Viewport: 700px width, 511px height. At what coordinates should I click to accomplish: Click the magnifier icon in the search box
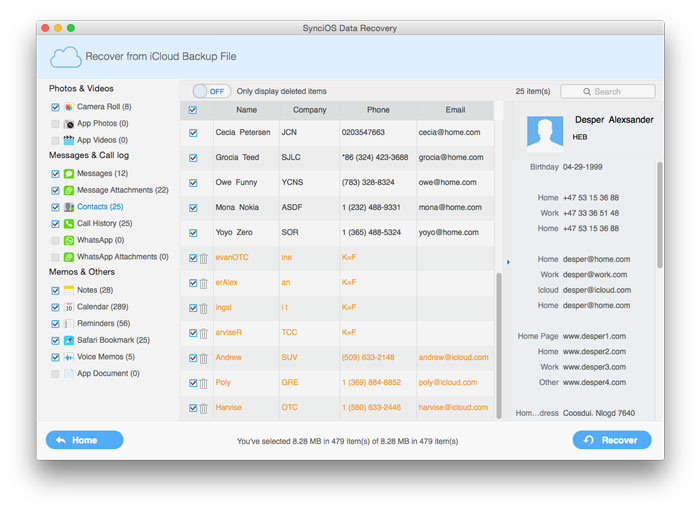pyautogui.click(x=587, y=91)
